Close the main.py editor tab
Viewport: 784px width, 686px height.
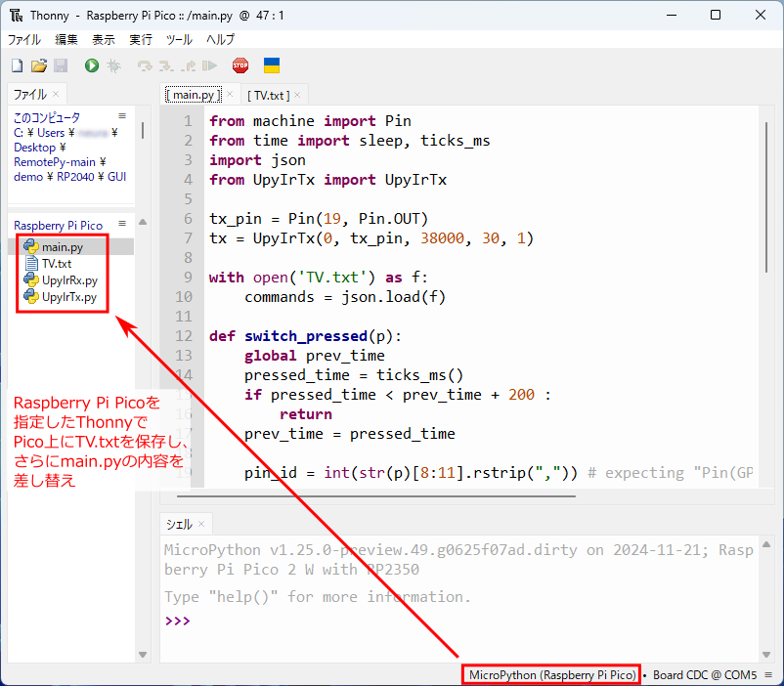(230, 94)
